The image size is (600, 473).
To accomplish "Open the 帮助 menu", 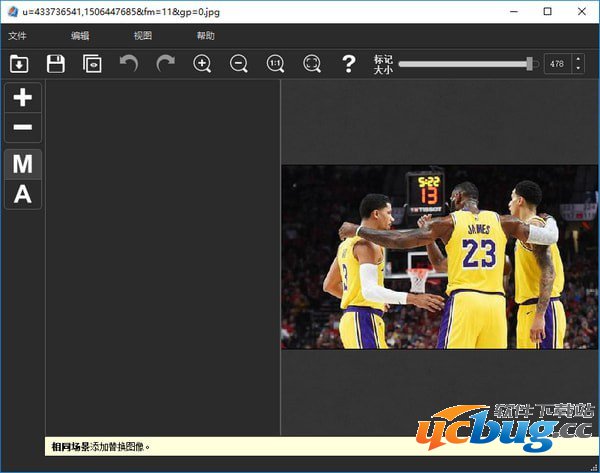I will point(205,36).
